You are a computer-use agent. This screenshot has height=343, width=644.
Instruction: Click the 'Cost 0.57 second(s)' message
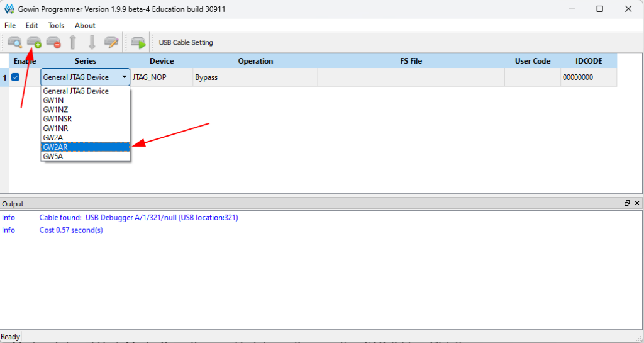click(x=71, y=230)
